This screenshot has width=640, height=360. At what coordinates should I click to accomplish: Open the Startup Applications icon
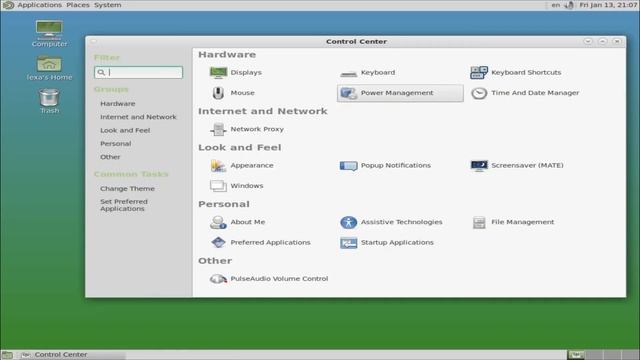(x=348, y=243)
